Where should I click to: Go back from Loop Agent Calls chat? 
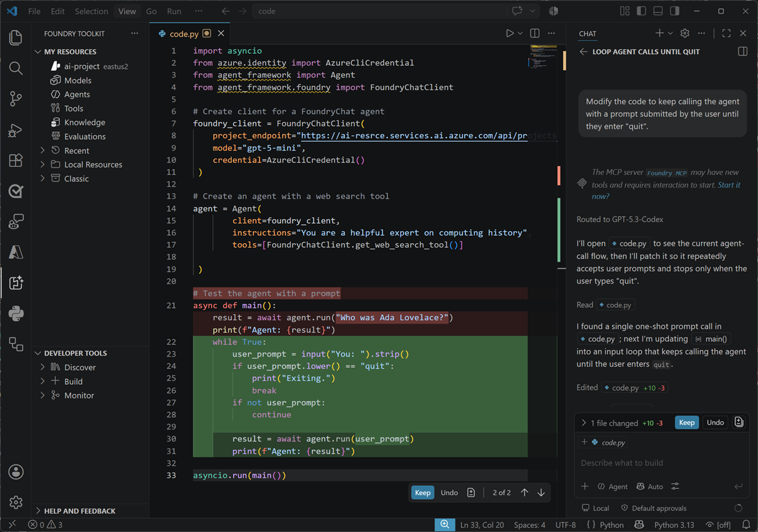pyautogui.click(x=583, y=52)
